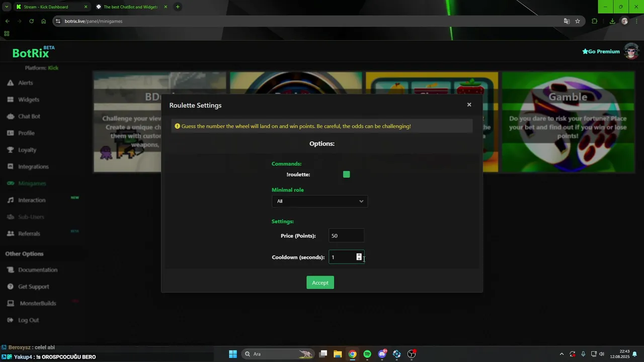Open the notification bell in taskbar

(x=635, y=354)
